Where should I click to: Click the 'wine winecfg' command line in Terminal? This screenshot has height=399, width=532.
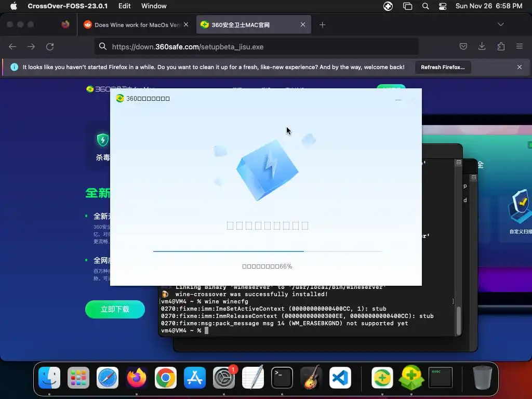pyautogui.click(x=205, y=301)
